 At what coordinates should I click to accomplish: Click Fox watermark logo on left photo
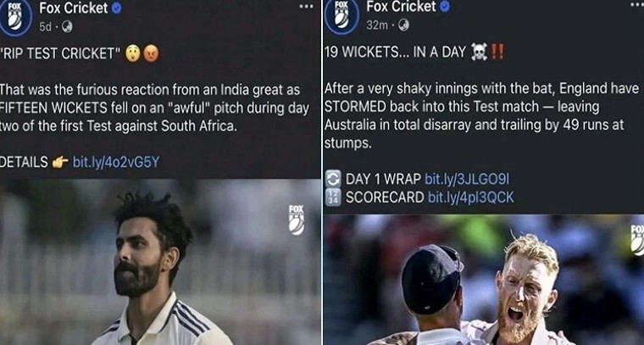point(296,220)
